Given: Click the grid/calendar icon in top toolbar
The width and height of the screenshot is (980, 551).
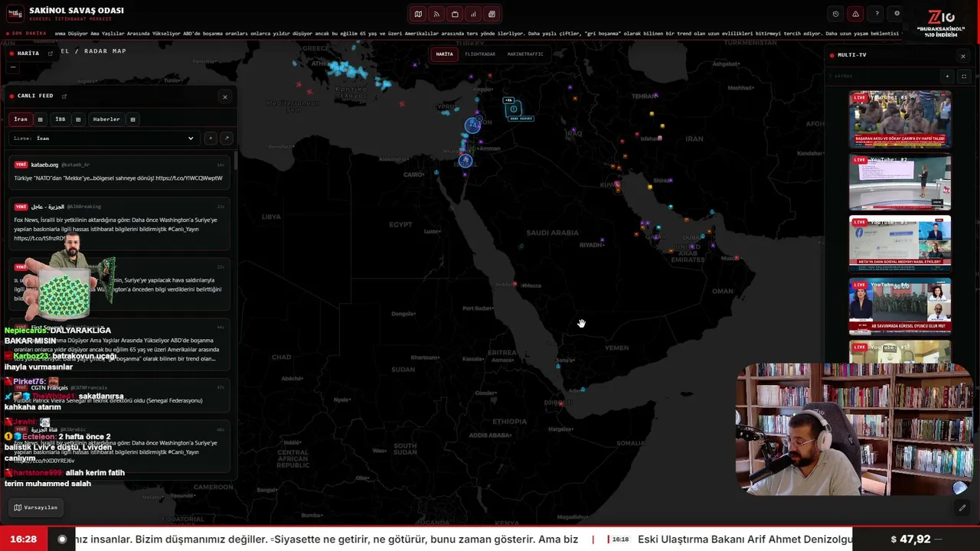Looking at the screenshot, I should [x=492, y=14].
